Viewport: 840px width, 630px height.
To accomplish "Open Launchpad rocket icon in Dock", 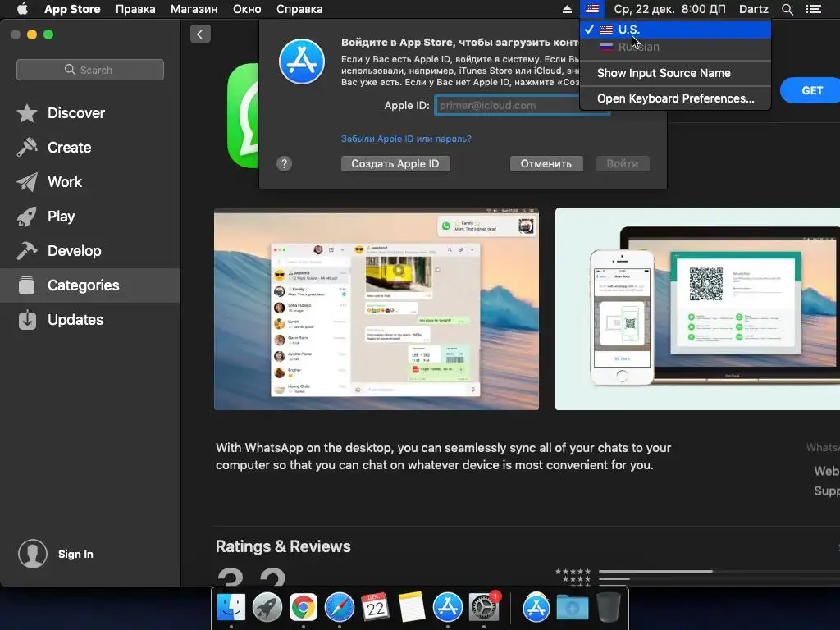I will pyautogui.click(x=267, y=608).
